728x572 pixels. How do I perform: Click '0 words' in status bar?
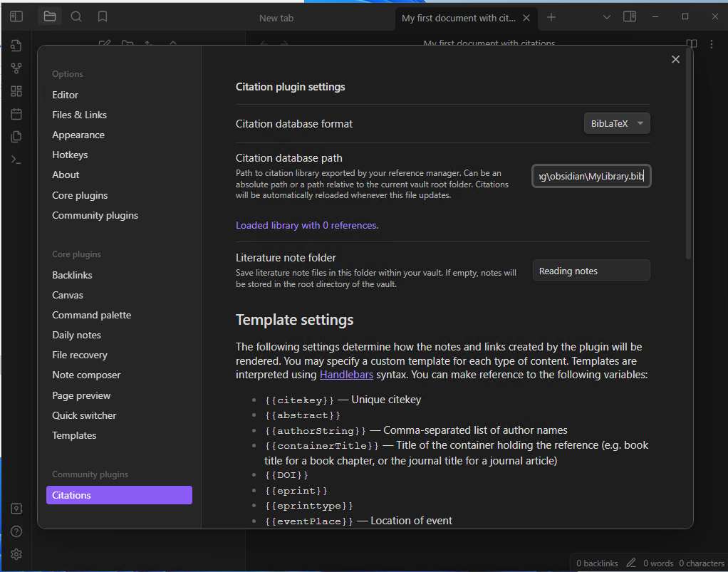tap(658, 563)
